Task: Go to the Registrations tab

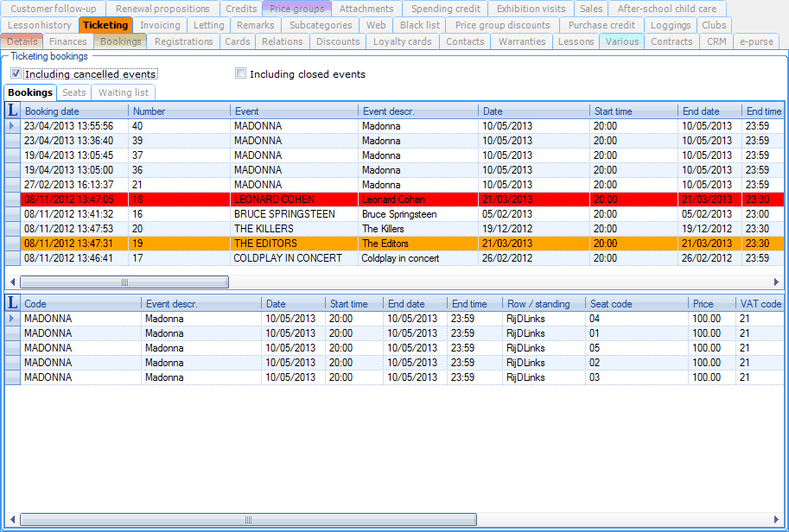Action: click(x=183, y=41)
